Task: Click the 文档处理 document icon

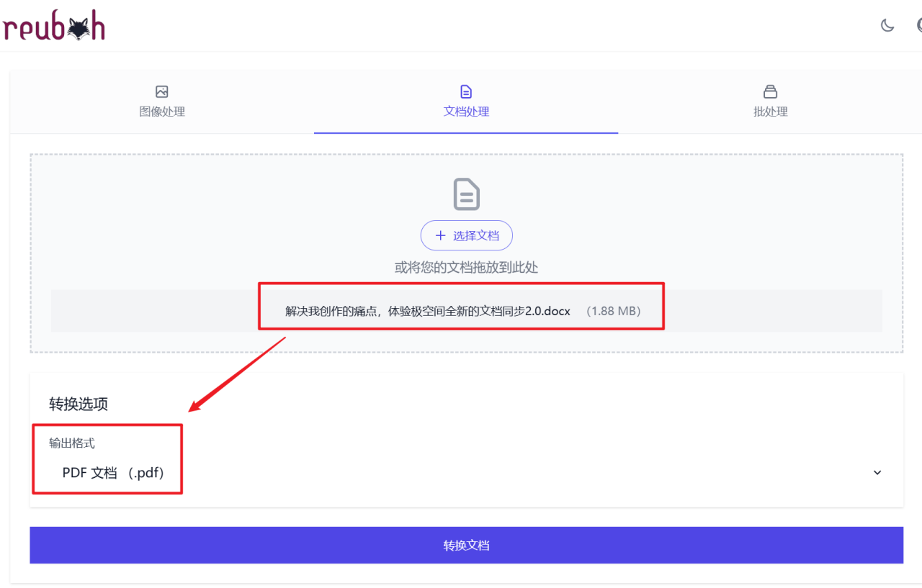Action: 466,91
